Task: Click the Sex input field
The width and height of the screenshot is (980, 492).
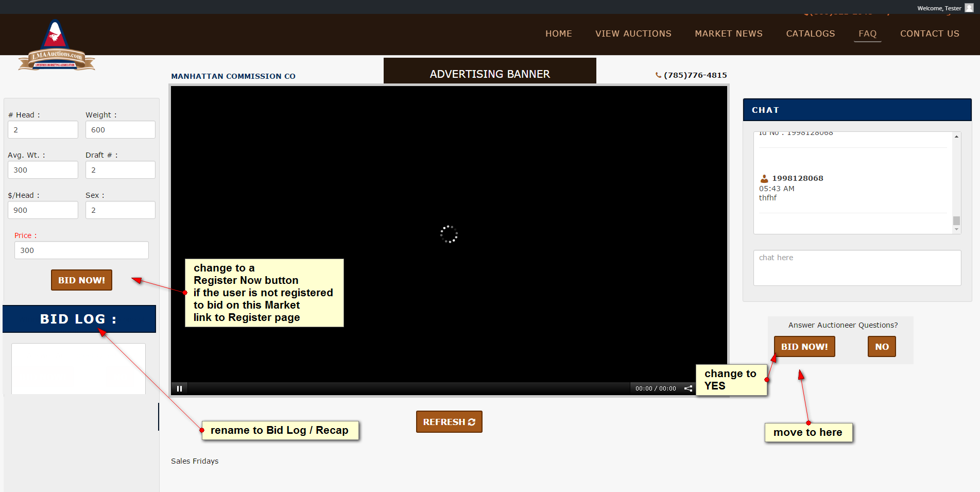Action: tap(121, 210)
